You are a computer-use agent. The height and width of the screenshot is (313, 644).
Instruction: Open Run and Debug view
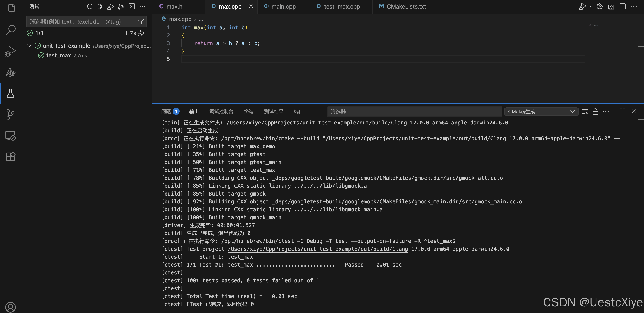[10, 51]
